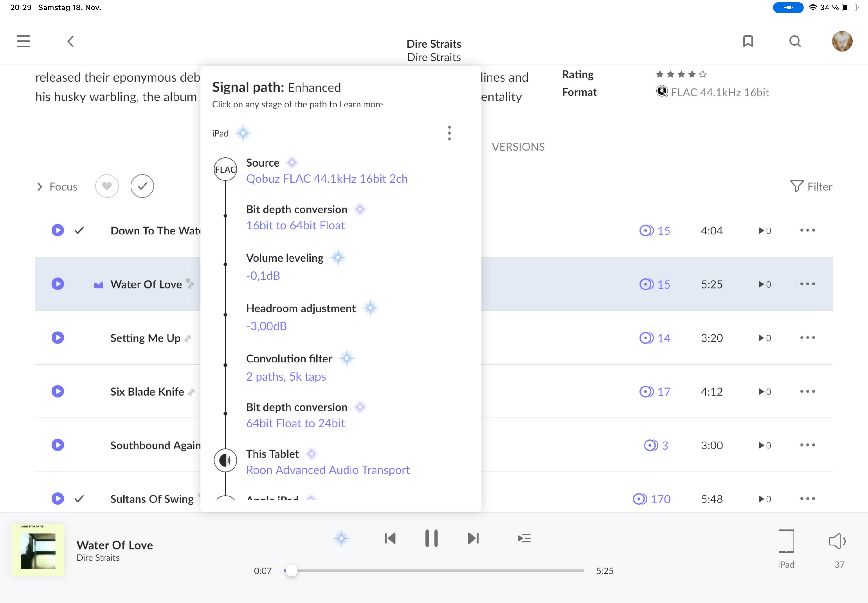This screenshot has width=868, height=603.
Task: Click the popularity icon showing 170
Action: coord(640,499)
